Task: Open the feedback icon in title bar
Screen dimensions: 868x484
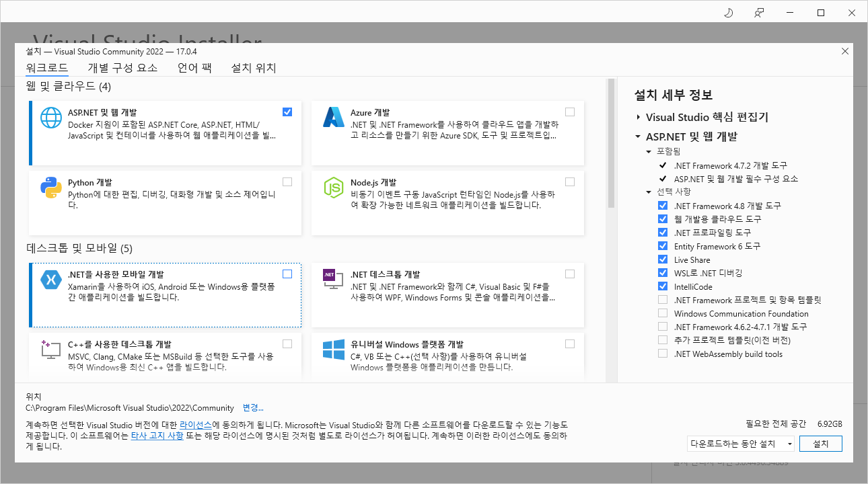Action: pyautogui.click(x=759, y=13)
